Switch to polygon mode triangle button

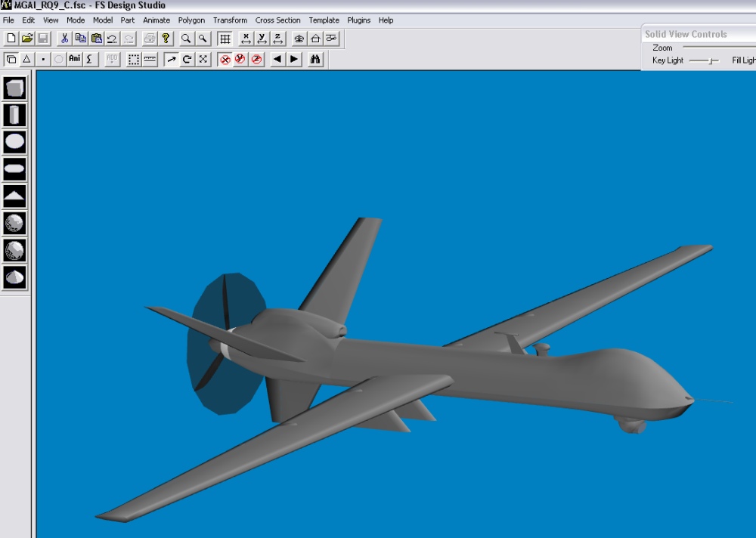pyautogui.click(x=26, y=59)
